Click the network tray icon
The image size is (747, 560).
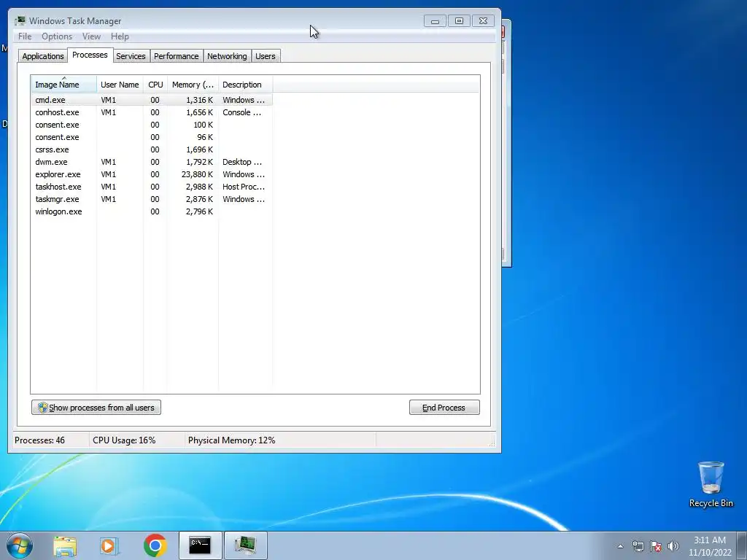tap(638, 546)
